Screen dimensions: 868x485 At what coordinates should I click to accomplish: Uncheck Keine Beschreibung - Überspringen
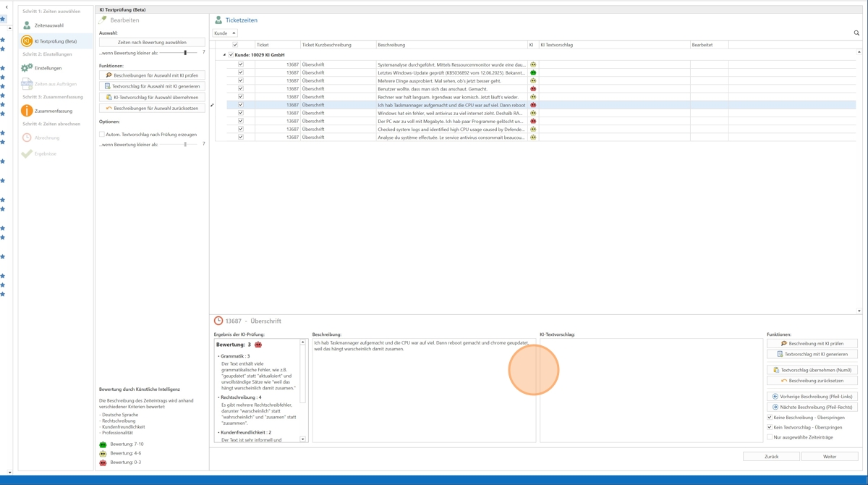click(x=770, y=418)
